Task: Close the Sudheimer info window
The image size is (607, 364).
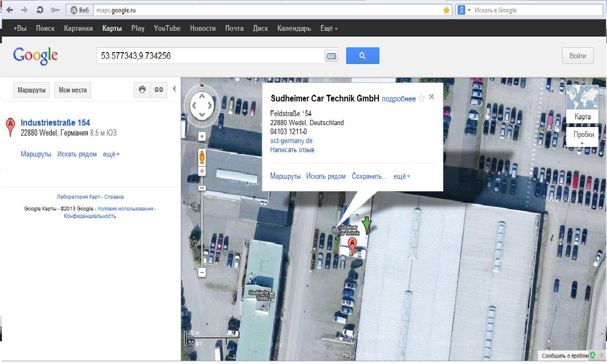Action: (x=431, y=97)
